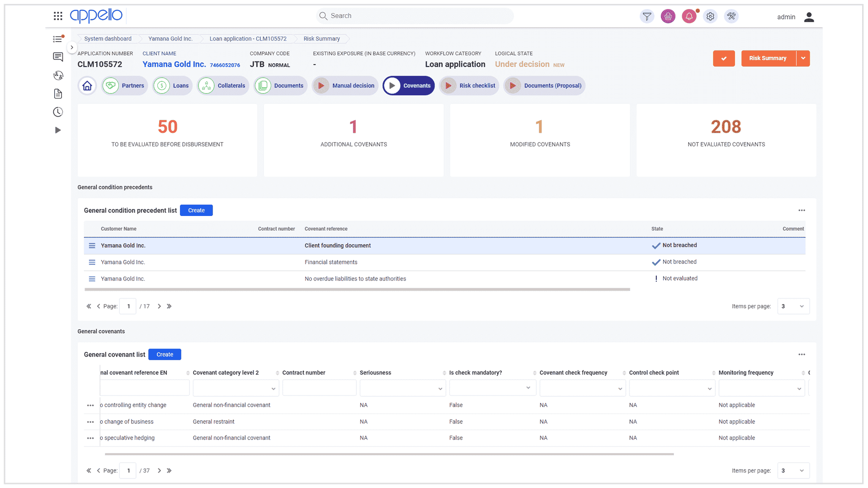
Task: Click the play arrow icon in left sidebar
Action: tap(58, 130)
